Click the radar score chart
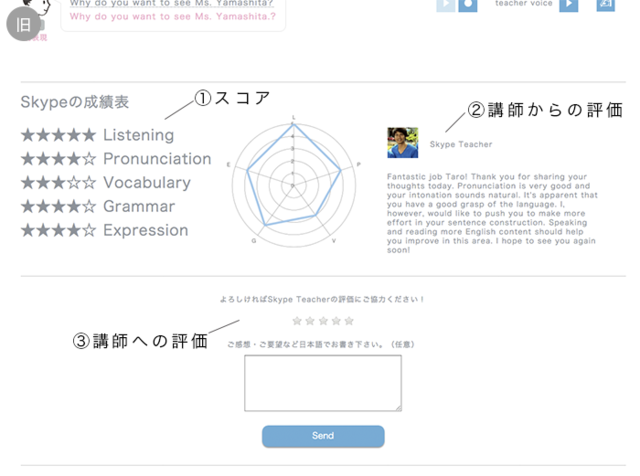 tap(293, 181)
